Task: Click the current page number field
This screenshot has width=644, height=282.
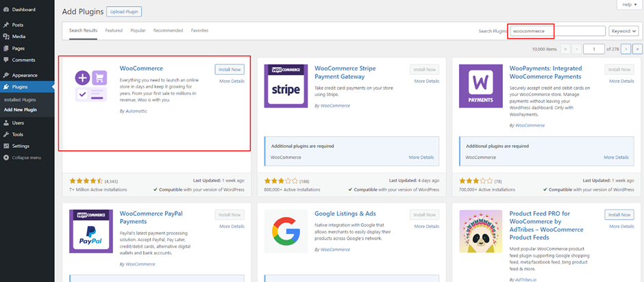Action: [593, 49]
